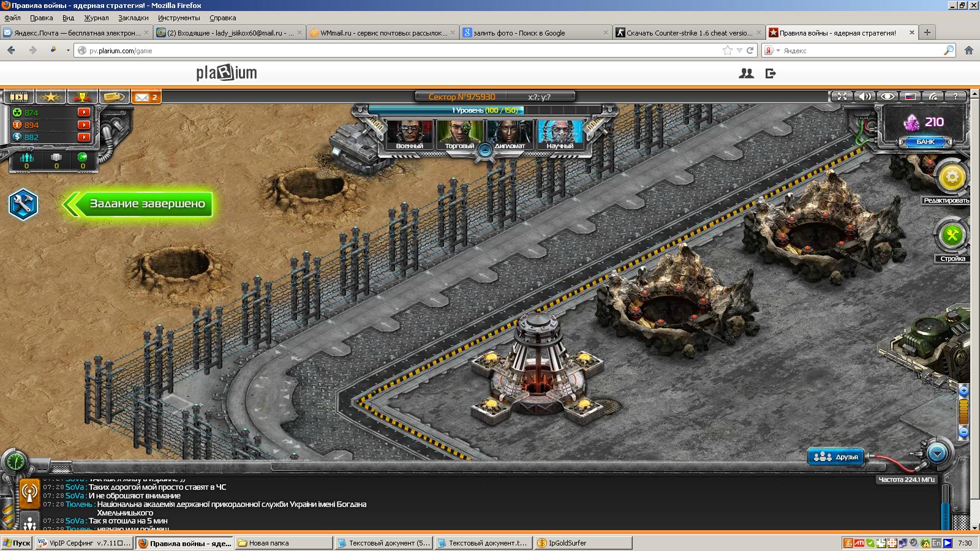The height and width of the screenshot is (551, 980).
Task: Open the Журнал menu
Action: point(96,18)
